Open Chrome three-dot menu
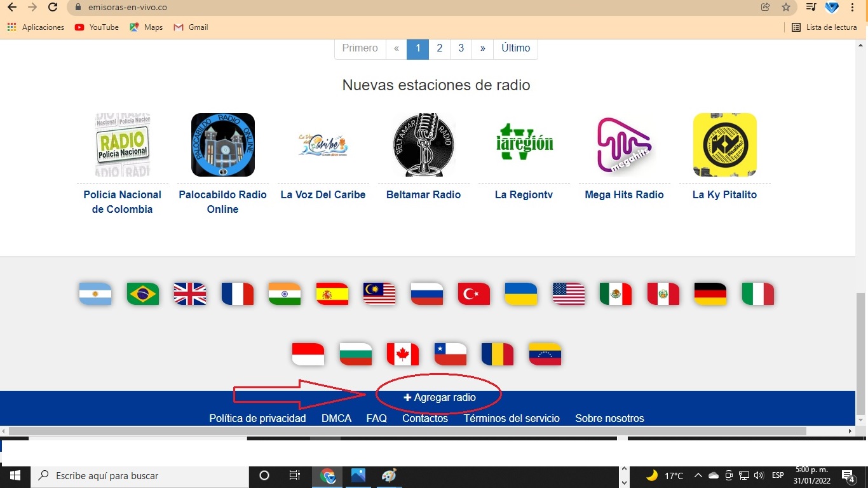Image resolution: width=868 pixels, height=488 pixels. point(853,8)
